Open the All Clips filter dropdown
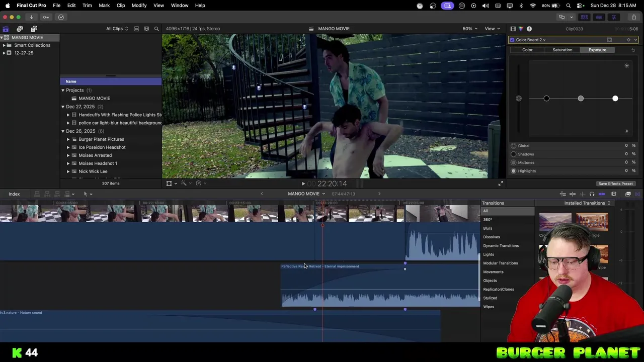644x362 pixels. tap(117, 29)
